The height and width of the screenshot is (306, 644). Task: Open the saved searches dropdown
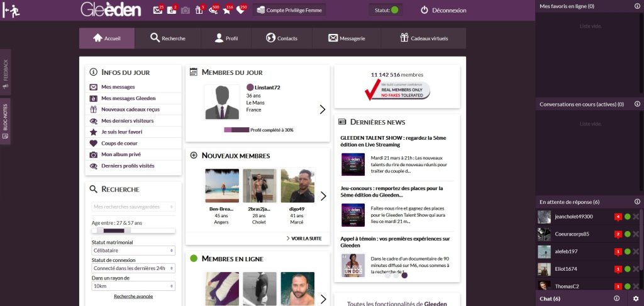(x=133, y=207)
